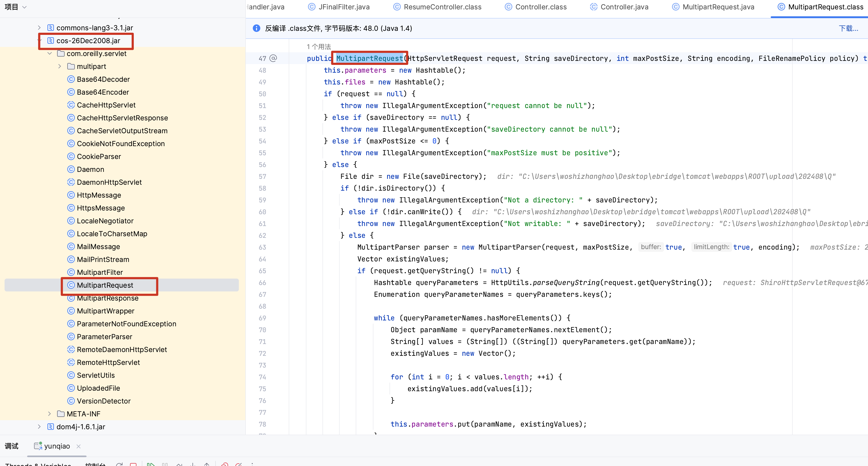Switch to the ResumeController.class tab
Screen dimensions: 868x466
tap(442, 7)
